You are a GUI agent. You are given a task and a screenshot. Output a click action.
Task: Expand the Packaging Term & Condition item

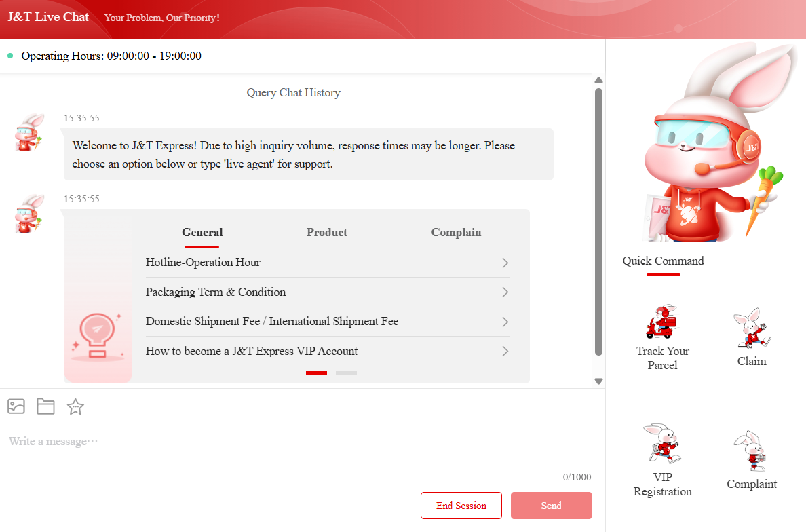coord(327,292)
